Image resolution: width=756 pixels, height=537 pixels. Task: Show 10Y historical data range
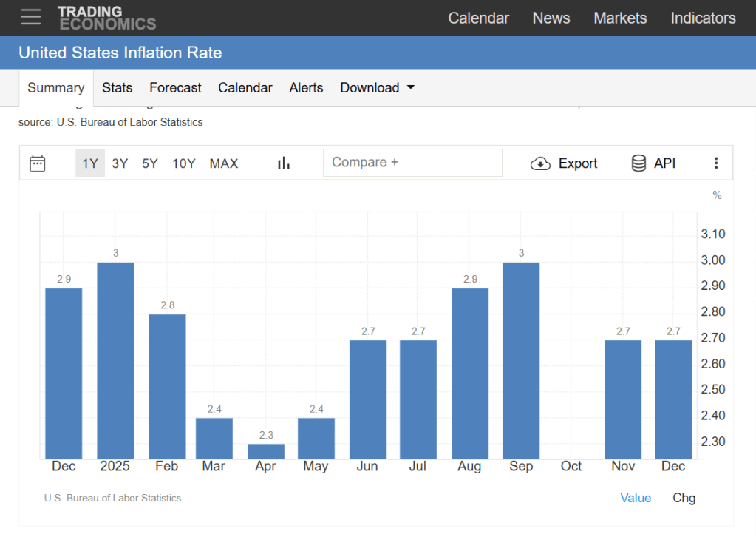click(184, 163)
